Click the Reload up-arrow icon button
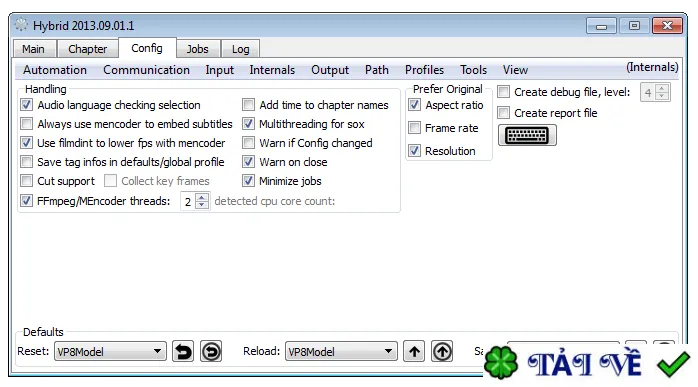 tap(414, 351)
